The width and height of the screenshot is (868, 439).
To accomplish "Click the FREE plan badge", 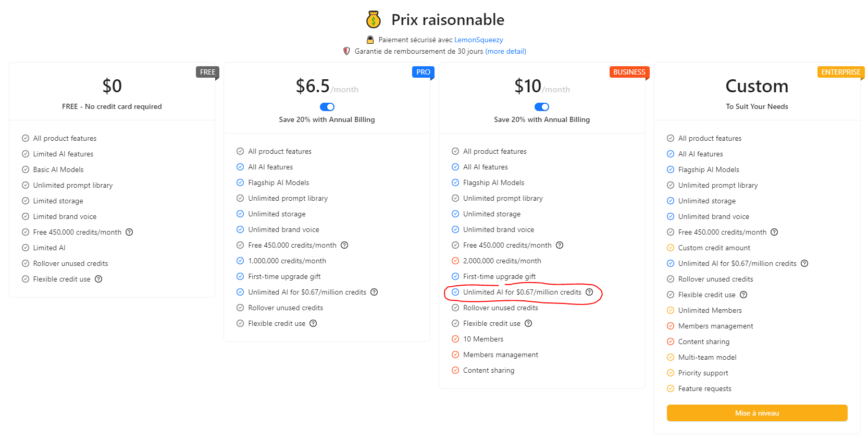I will point(207,72).
